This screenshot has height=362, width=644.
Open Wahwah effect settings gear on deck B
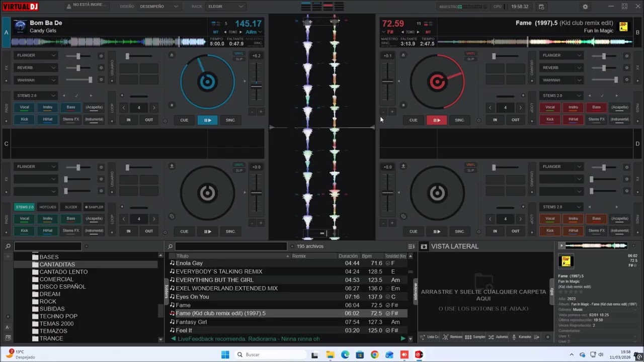[626, 80]
